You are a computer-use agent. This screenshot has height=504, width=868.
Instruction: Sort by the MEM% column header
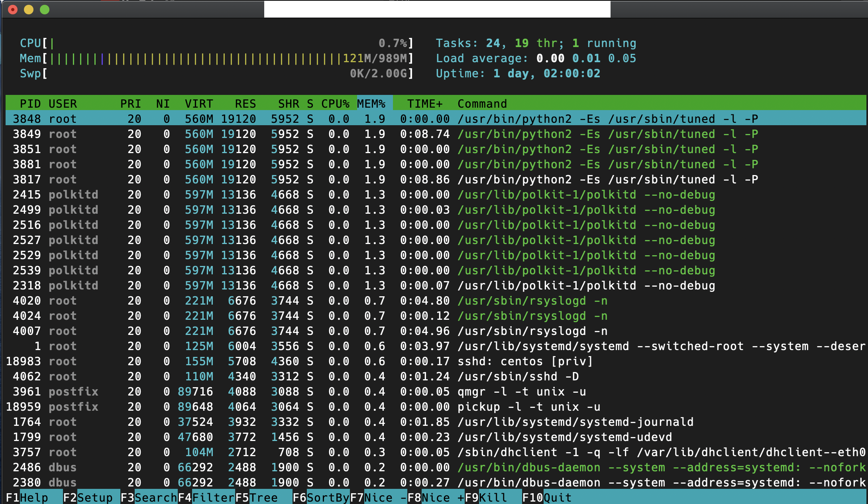[x=371, y=104]
